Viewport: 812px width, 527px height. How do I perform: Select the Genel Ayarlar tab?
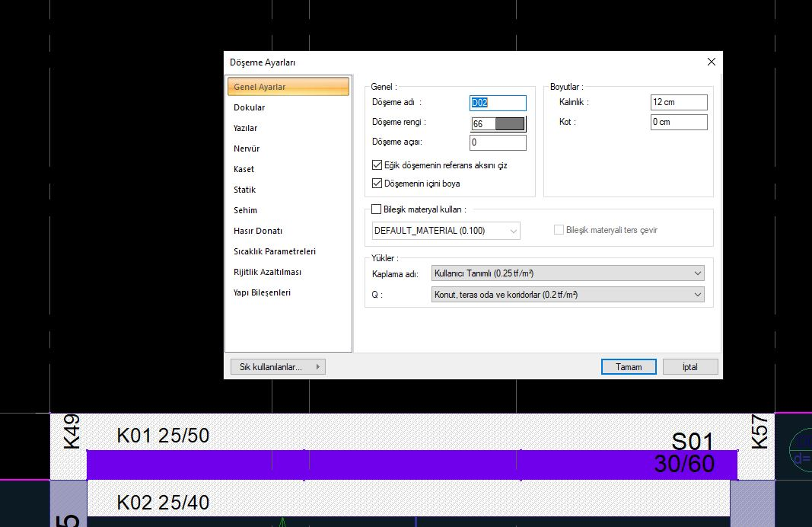(x=288, y=87)
